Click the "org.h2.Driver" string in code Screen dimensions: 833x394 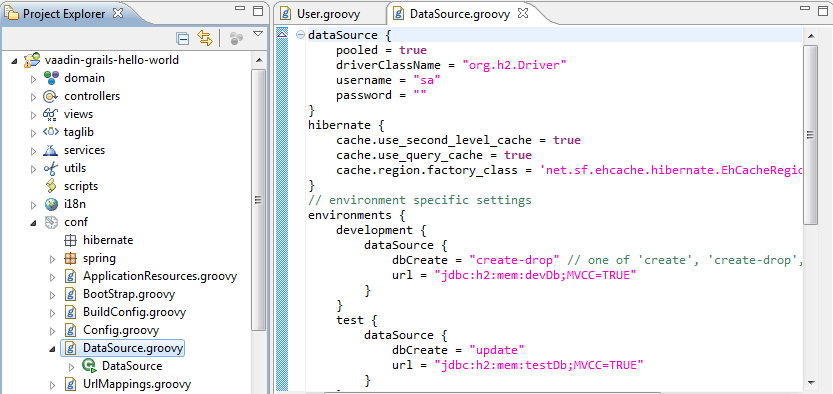click(515, 65)
